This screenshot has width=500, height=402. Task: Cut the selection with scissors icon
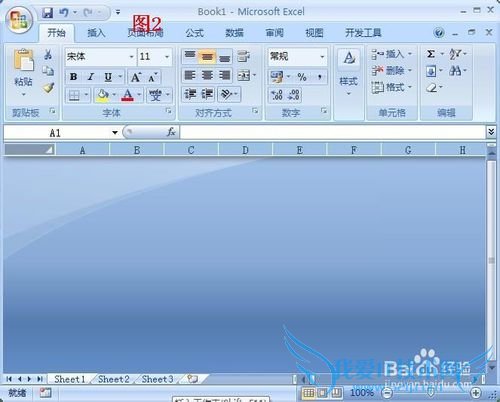click(48, 54)
